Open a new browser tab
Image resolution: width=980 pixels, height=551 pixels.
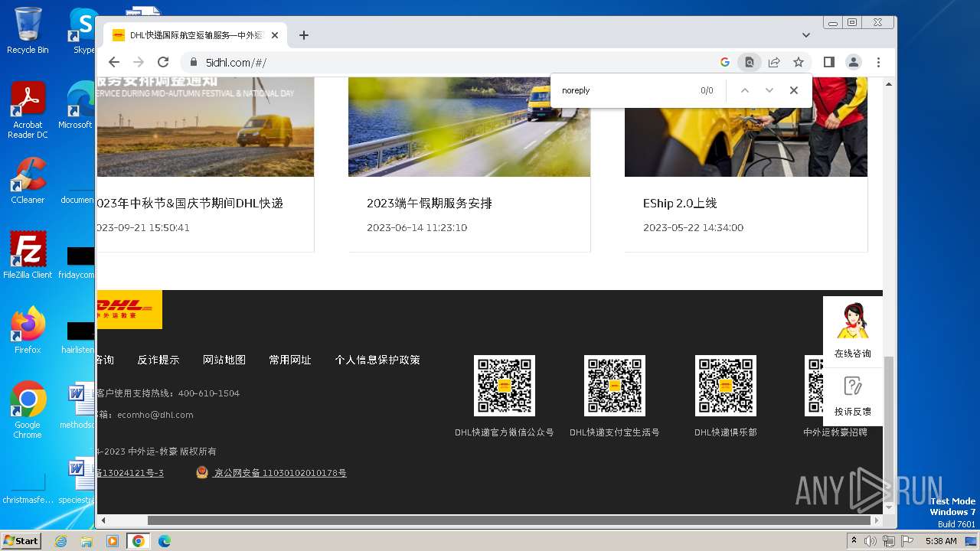(304, 35)
